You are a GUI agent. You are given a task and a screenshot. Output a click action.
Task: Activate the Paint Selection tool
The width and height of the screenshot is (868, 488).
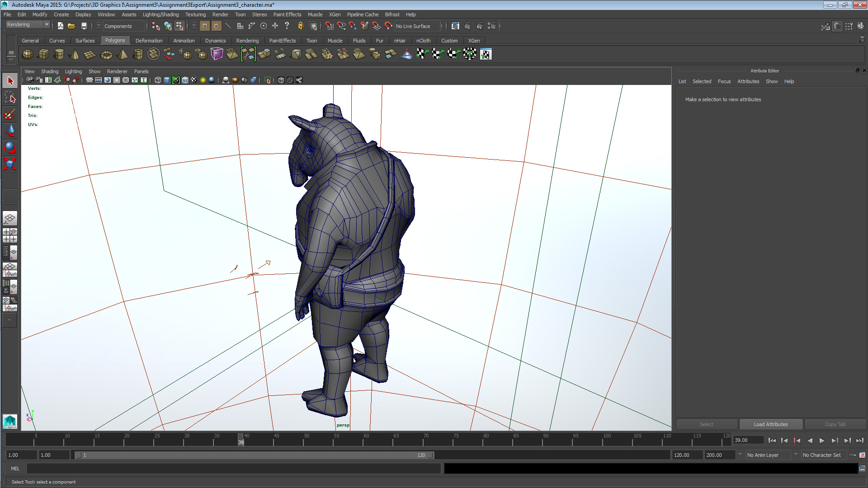[9, 114]
